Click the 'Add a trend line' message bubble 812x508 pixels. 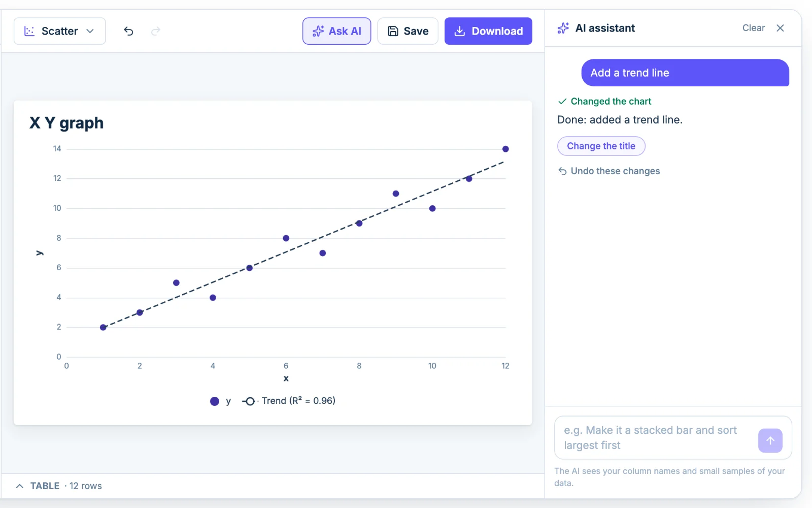pyautogui.click(x=685, y=73)
